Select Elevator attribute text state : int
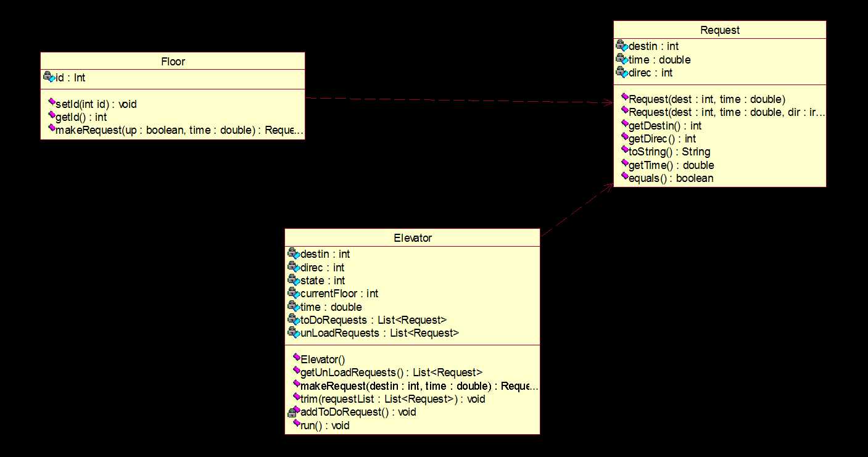The width and height of the screenshot is (868, 457). 323,281
